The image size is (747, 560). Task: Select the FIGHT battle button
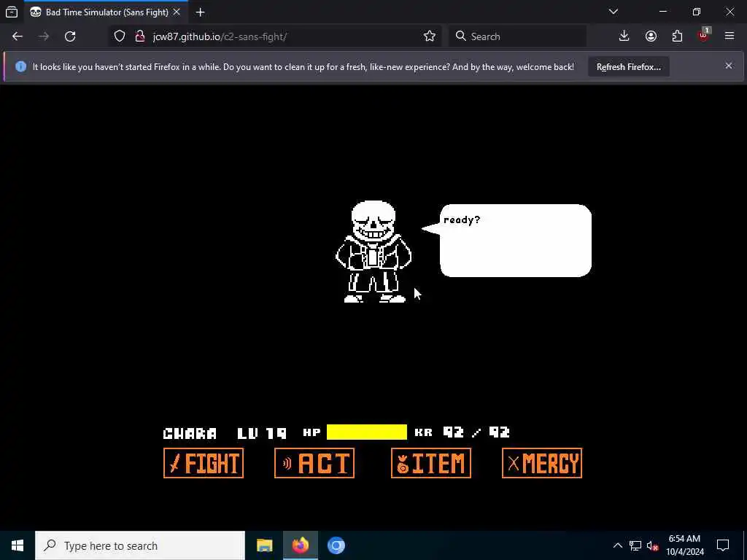coord(204,463)
